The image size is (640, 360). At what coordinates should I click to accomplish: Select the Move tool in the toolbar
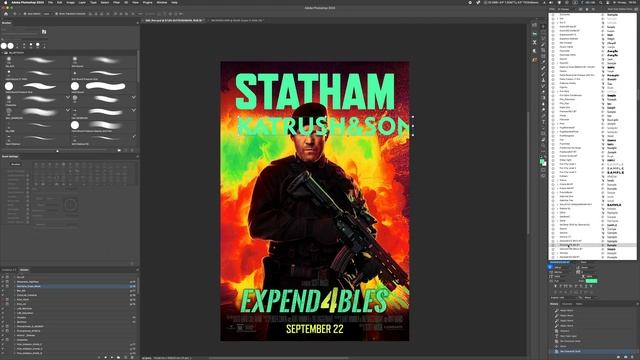pyautogui.click(x=543, y=27)
